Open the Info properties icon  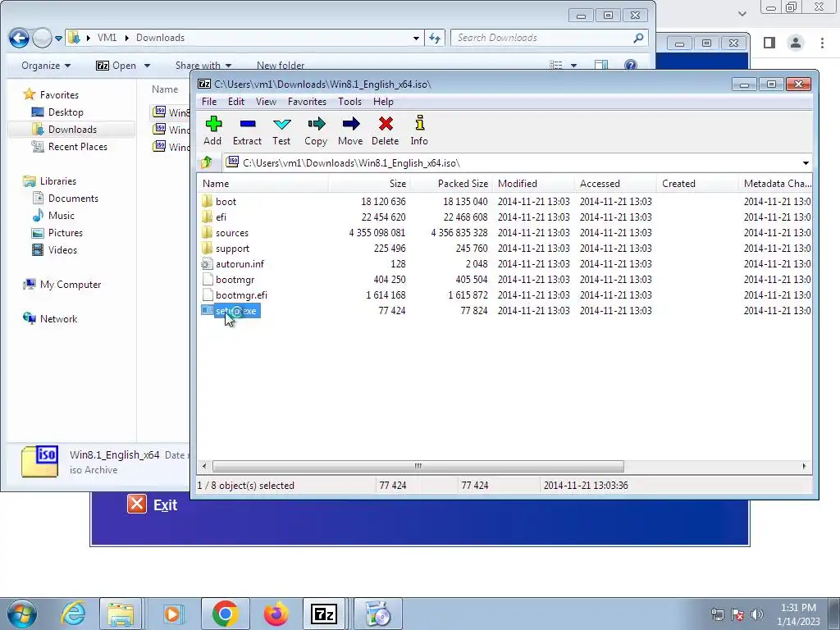pos(419,130)
